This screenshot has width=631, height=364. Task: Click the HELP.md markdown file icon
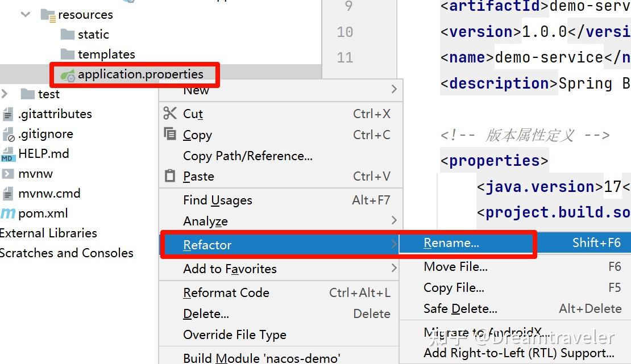[8, 154]
